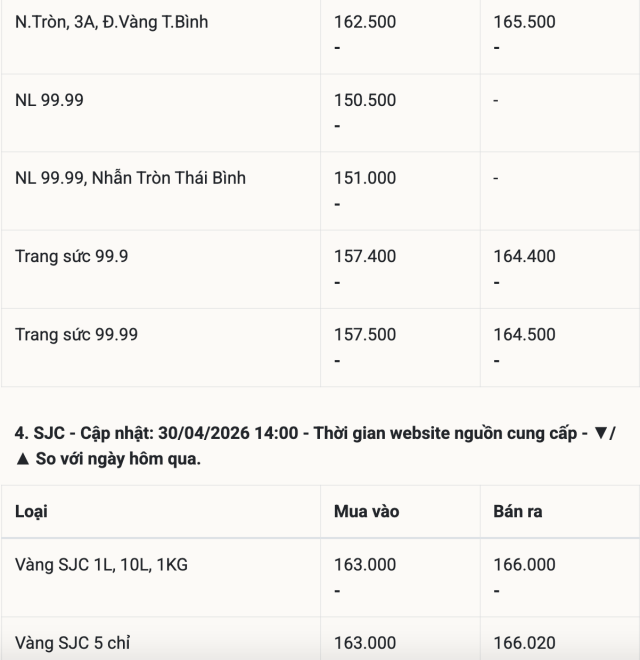Click the Loại column header

pos(31,511)
